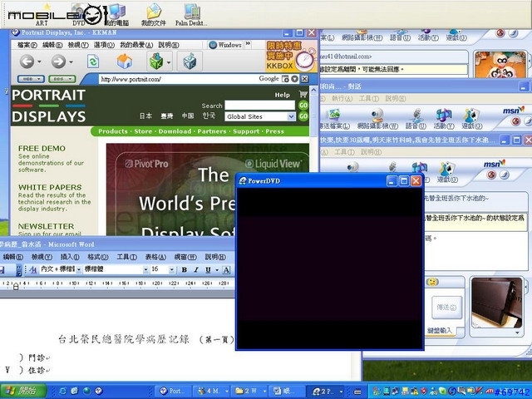Open the Products link on Portrait nav bar
This screenshot has height=399, width=532.
(x=113, y=131)
